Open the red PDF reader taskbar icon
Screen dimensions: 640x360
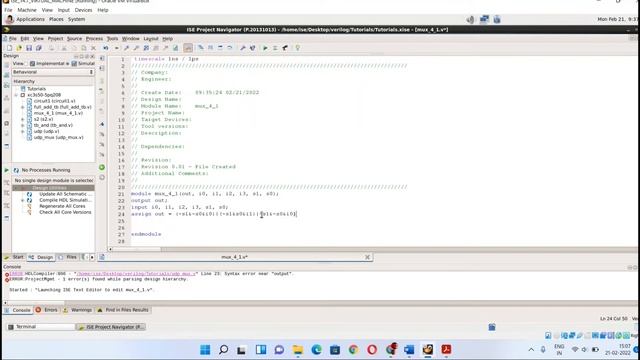pos(446,349)
